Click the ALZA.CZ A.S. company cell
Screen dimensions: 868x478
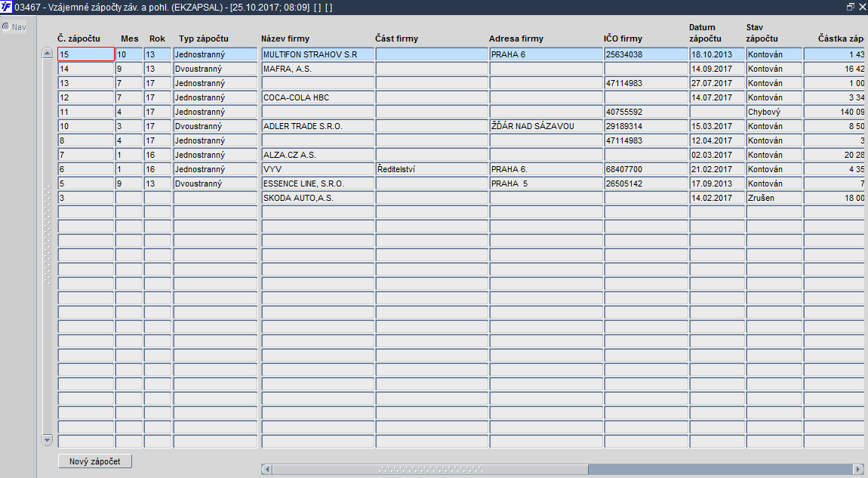click(x=318, y=155)
